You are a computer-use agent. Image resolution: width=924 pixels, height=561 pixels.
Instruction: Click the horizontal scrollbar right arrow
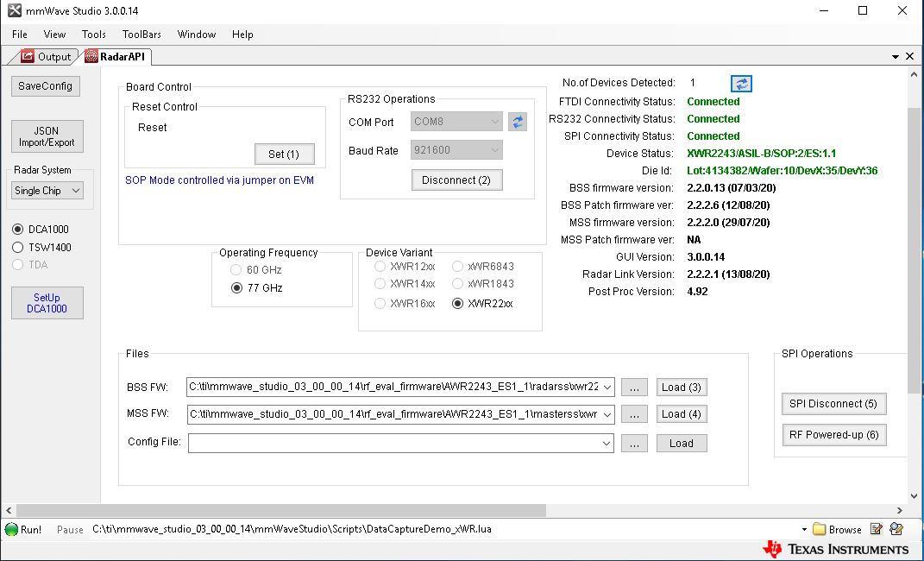900,510
